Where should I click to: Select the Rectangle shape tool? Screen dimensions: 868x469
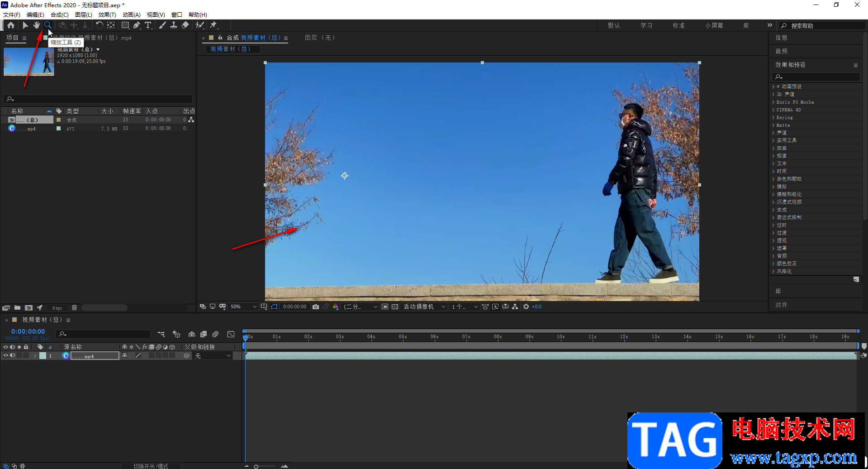click(x=125, y=25)
